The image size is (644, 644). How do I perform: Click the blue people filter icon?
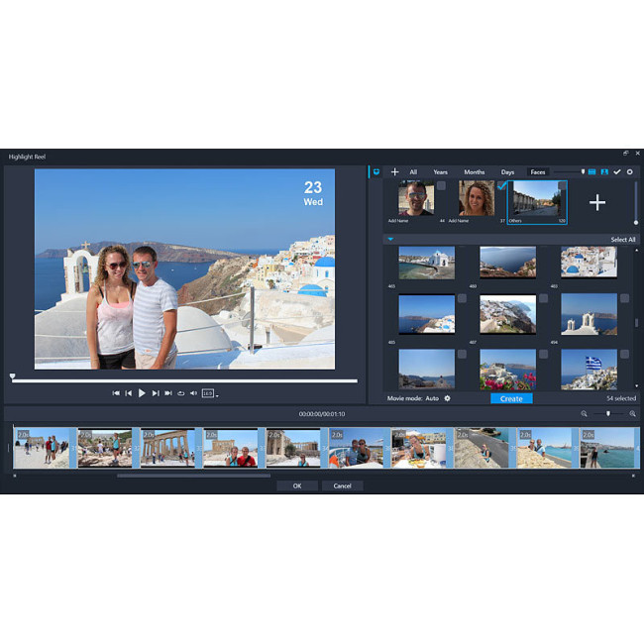coord(604,171)
